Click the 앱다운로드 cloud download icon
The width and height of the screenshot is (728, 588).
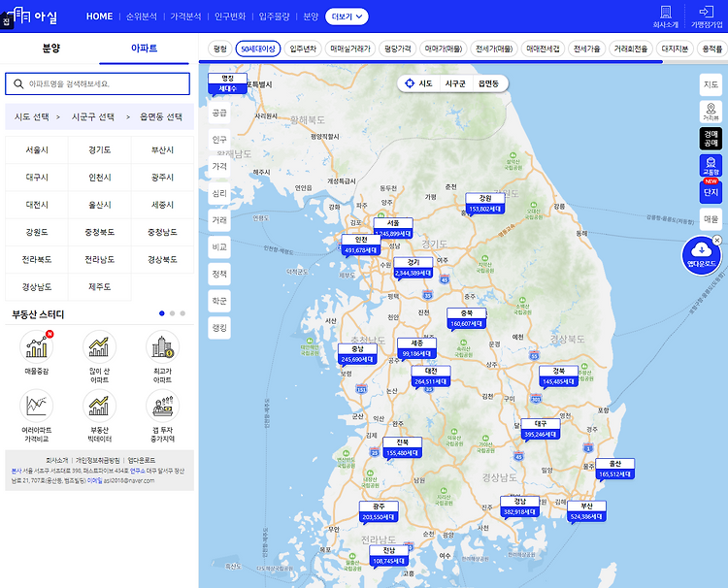point(701,252)
